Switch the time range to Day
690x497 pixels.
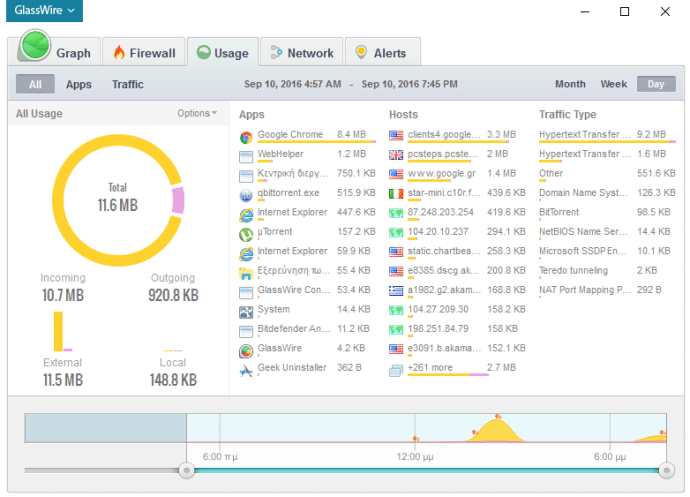pyautogui.click(x=656, y=84)
